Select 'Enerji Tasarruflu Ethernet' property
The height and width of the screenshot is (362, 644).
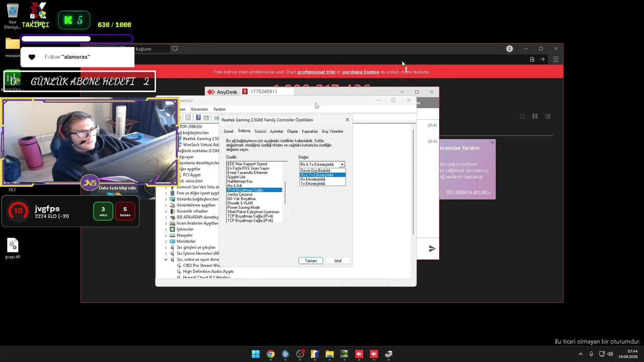click(255, 173)
